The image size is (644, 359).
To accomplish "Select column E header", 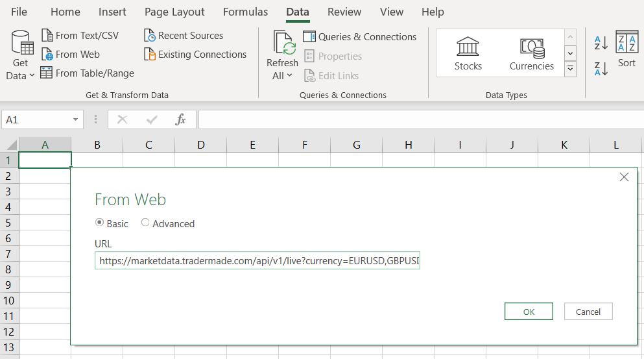I will (252, 145).
